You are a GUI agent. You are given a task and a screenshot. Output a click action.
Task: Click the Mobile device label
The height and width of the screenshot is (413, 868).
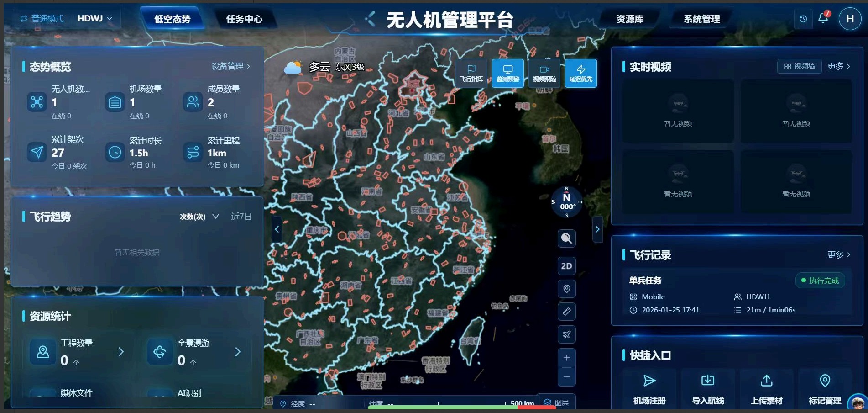pos(653,297)
